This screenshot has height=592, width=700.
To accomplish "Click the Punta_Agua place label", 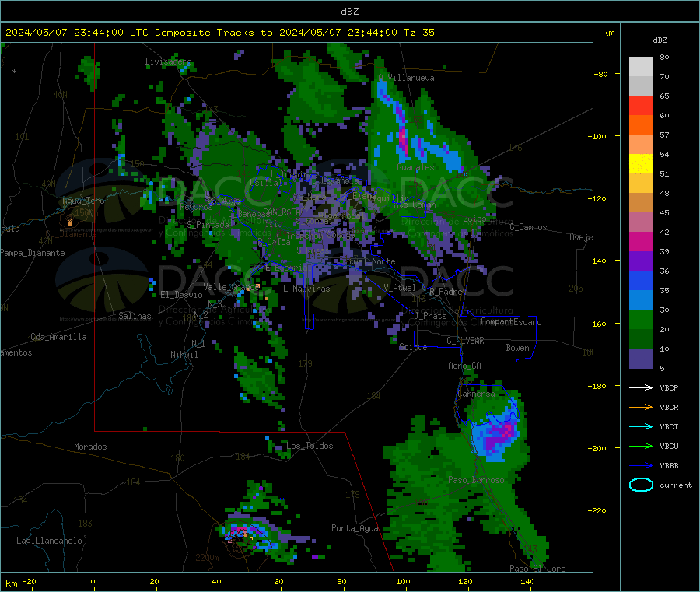I will (x=355, y=528).
